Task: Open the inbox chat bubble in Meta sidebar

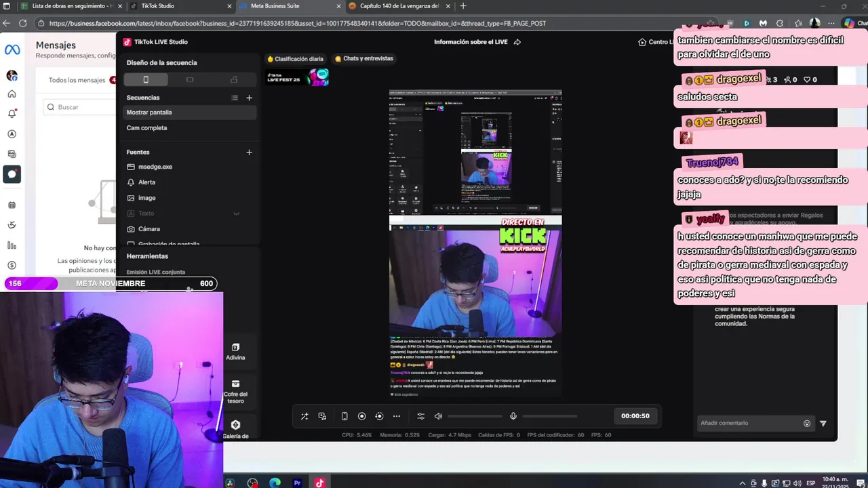Action: pyautogui.click(x=12, y=174)
